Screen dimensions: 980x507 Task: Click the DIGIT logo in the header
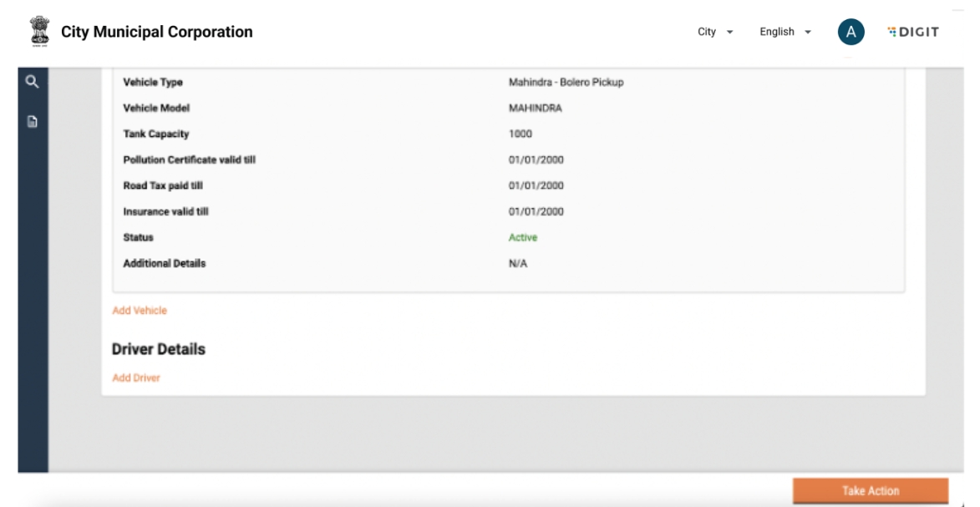coord(913,32)
